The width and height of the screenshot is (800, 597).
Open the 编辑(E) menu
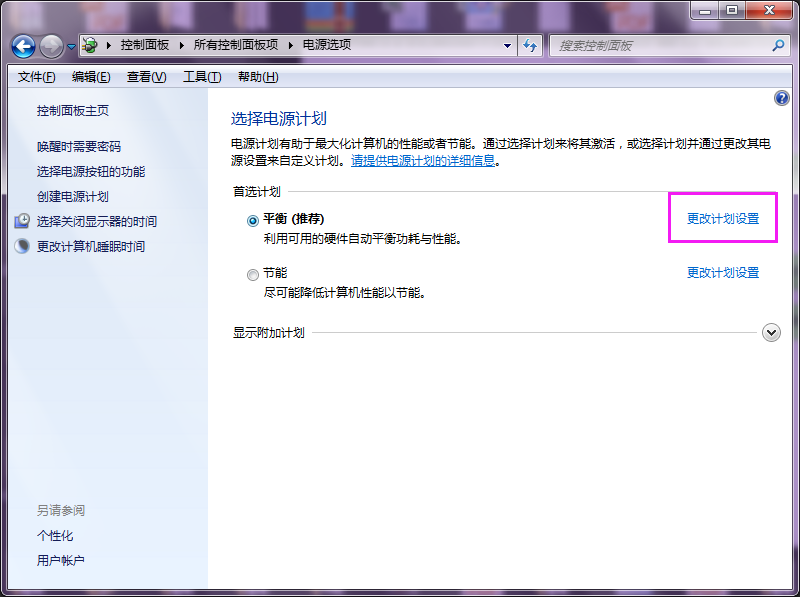point(91,77)
